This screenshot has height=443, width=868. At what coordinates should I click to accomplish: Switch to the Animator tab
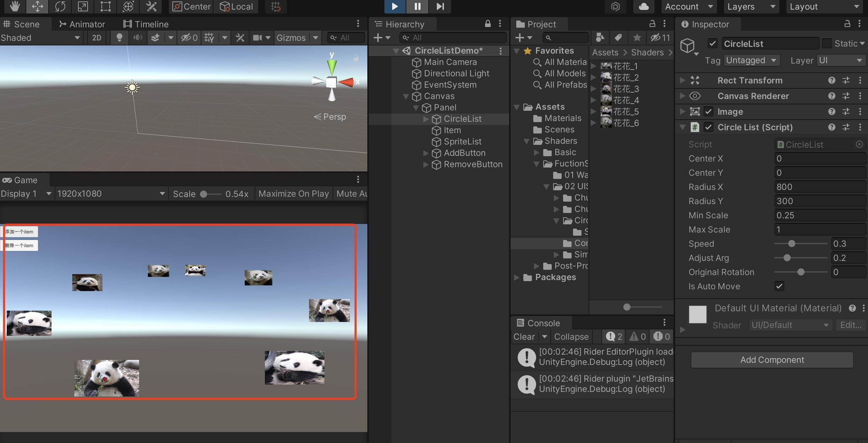coord(82,24)
